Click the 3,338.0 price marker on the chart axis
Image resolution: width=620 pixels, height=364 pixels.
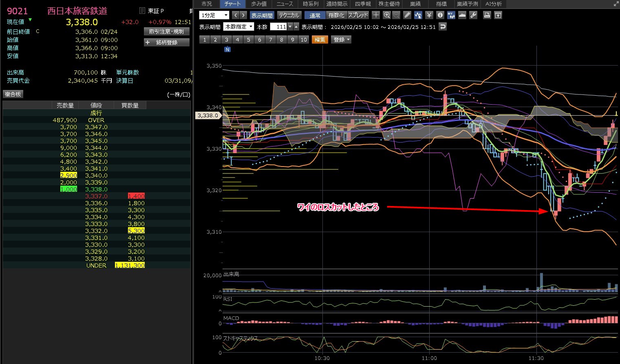click(208, 115)
